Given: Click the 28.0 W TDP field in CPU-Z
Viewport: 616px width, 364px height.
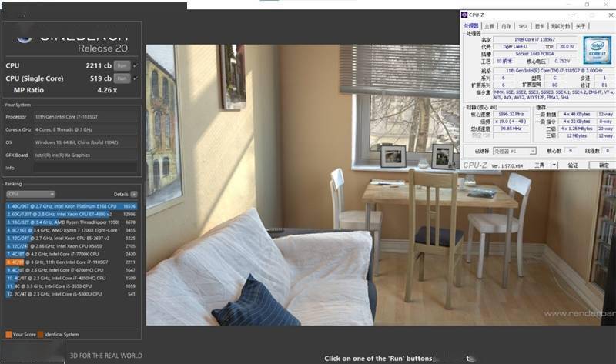Looking at the screenshot, I should tap(567, 47).
